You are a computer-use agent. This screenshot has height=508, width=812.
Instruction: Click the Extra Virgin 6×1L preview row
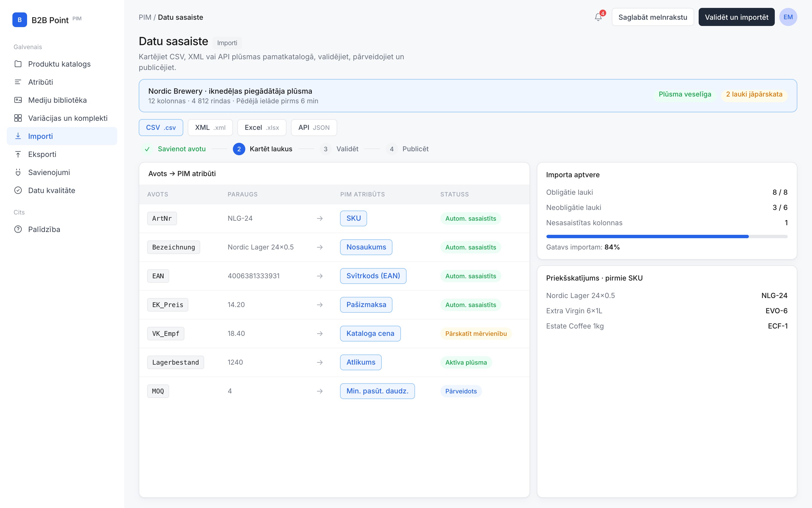point(667,311)
